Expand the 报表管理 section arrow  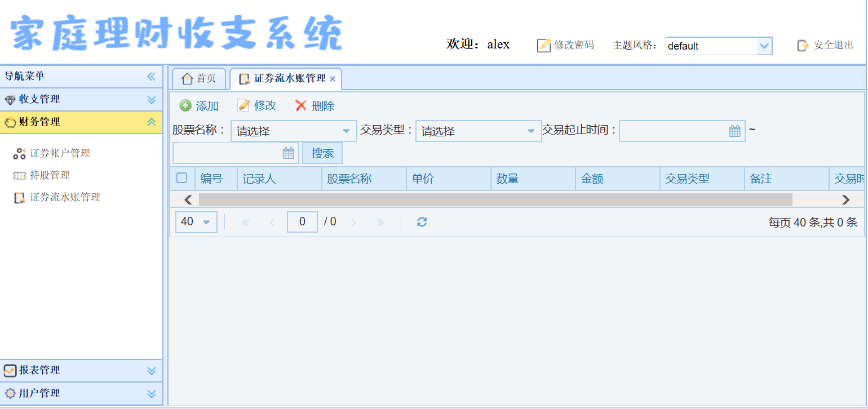point(151,371)
